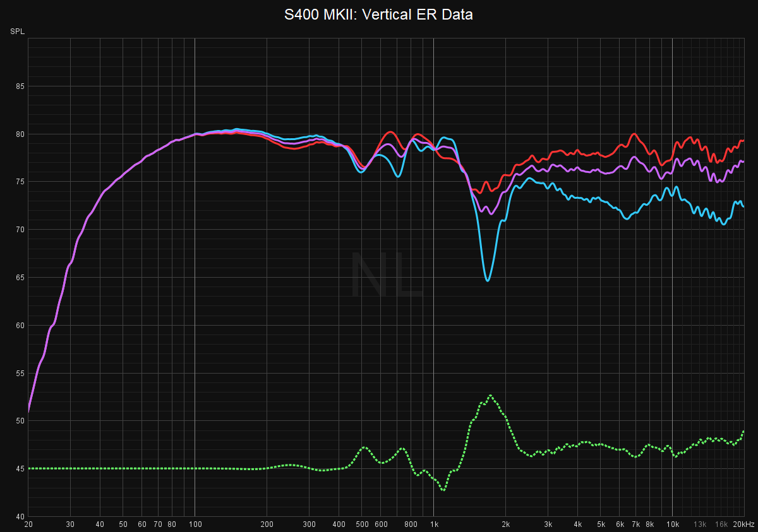Click the 20 label on the frequency axis

click(28, 524)
